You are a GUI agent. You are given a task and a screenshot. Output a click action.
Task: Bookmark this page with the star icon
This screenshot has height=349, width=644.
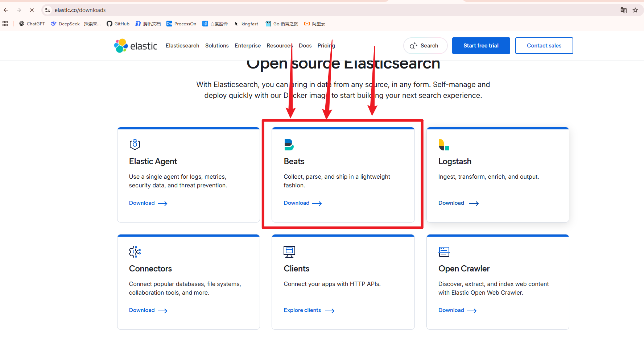point(635,10)
